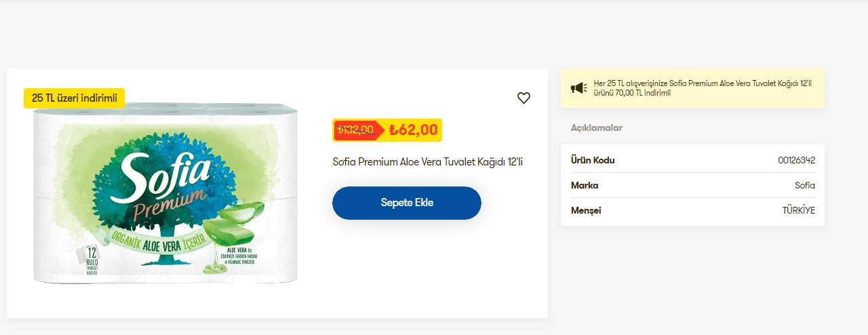
Task: Click the Marka row label
Action: point(585,185)
